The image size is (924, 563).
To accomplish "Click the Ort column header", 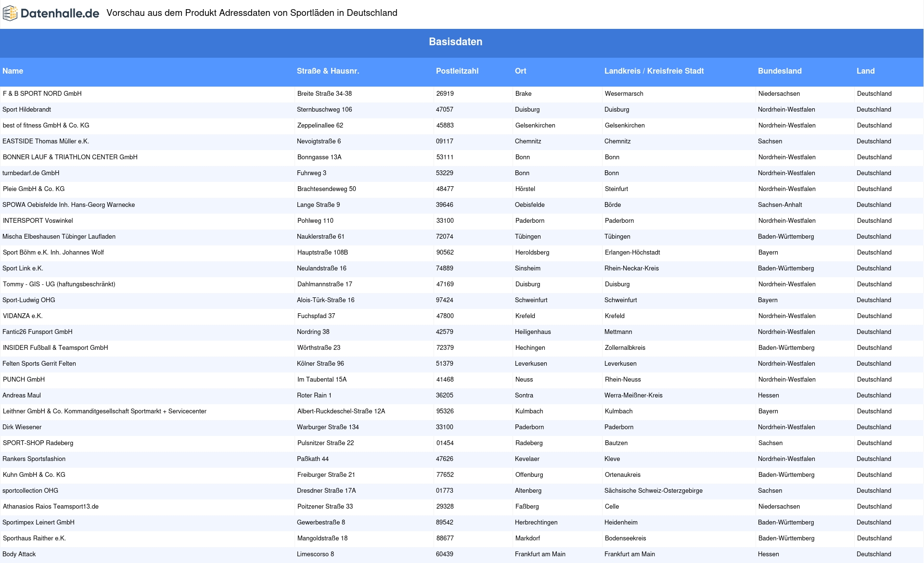I will 520,71.
